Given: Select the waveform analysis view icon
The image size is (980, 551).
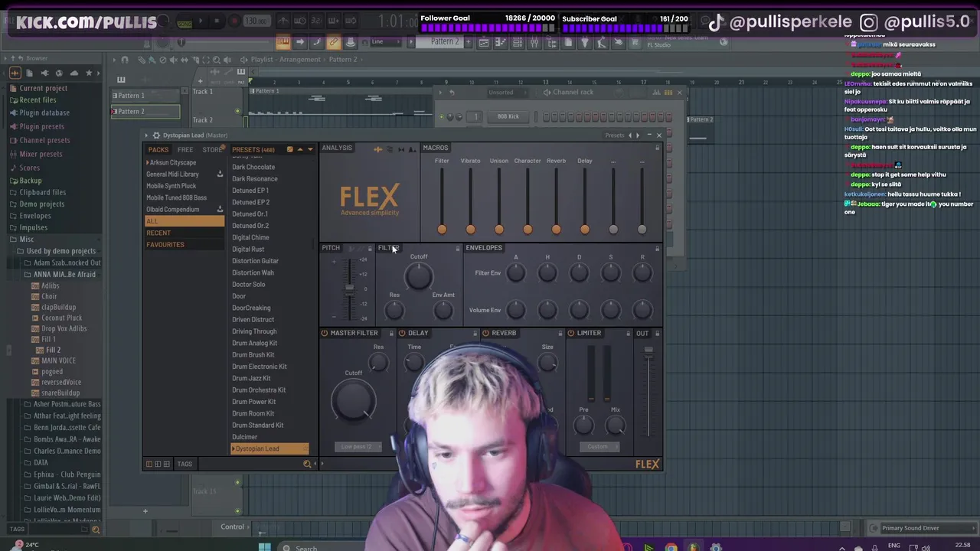Looking at the screenshot, I should (x=378, y=148).
